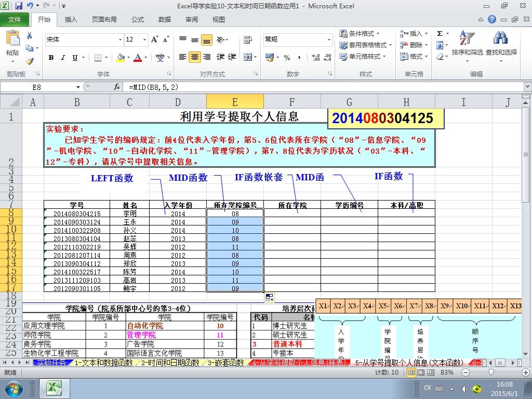Open 套用表格格式 table format menu
The height and width of the screenshot is (399, 532).
365,45
